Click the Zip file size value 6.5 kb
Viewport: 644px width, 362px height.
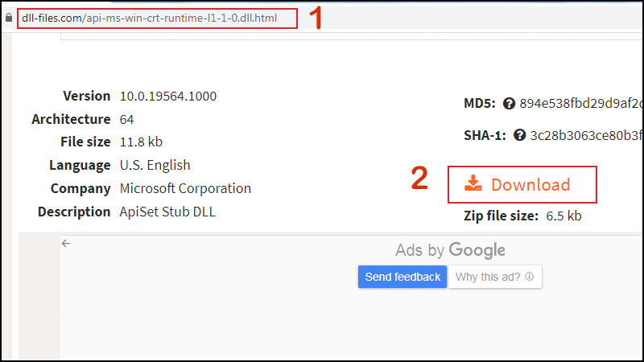point(563,216)
